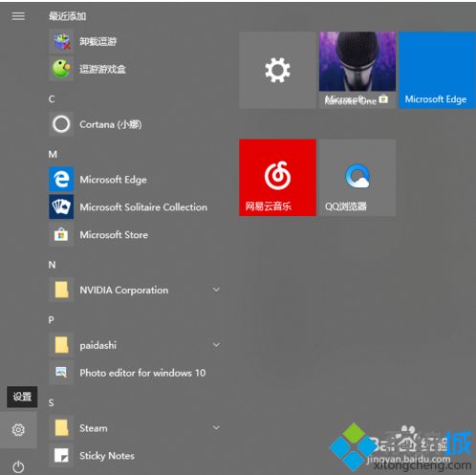
Task: Jump via the letter N header
Action: (x=52, y=265)
